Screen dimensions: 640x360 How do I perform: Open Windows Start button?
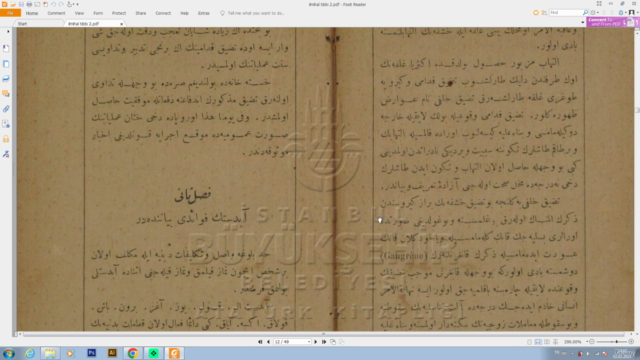(9, 353)
